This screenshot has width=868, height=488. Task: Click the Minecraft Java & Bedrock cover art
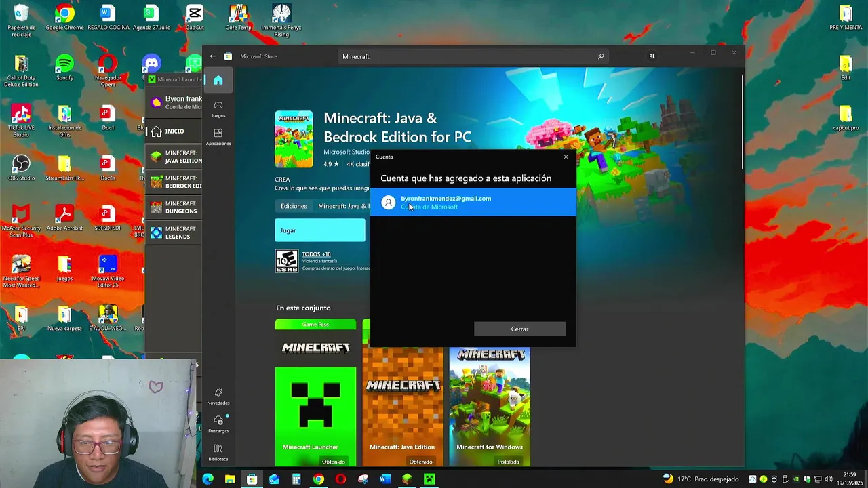coord(294,139)
